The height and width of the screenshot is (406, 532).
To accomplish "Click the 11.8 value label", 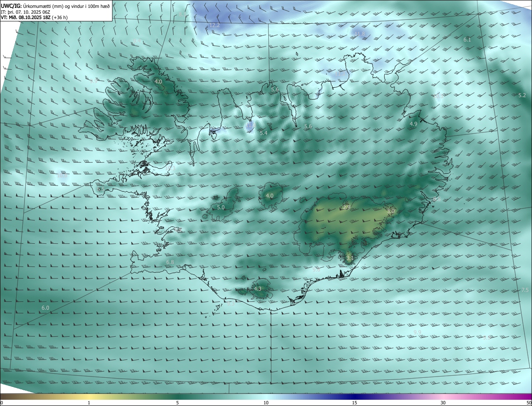I will click(360, 34).
